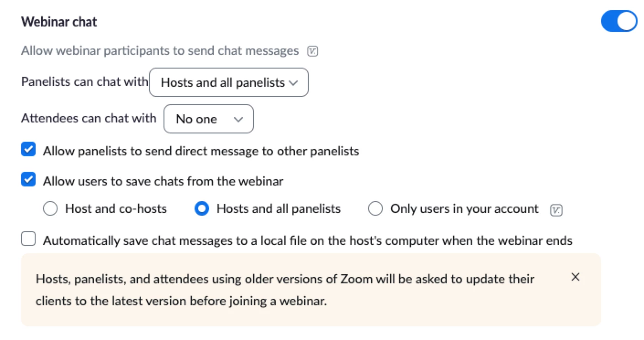Click chevron arrow in the No one dropdown
The height and width of the screenshot is (340, 644).
(238, 119)
